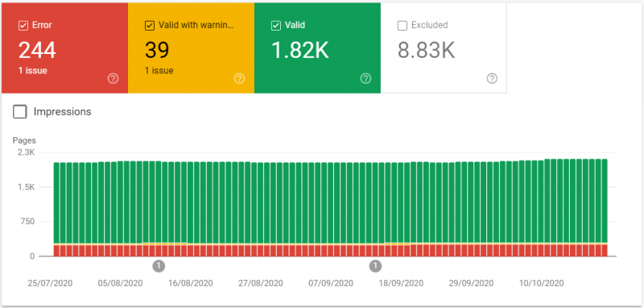644x308 pixels.
Task: Uncheck the Error checkbox
Action: [x=23, y=26]
